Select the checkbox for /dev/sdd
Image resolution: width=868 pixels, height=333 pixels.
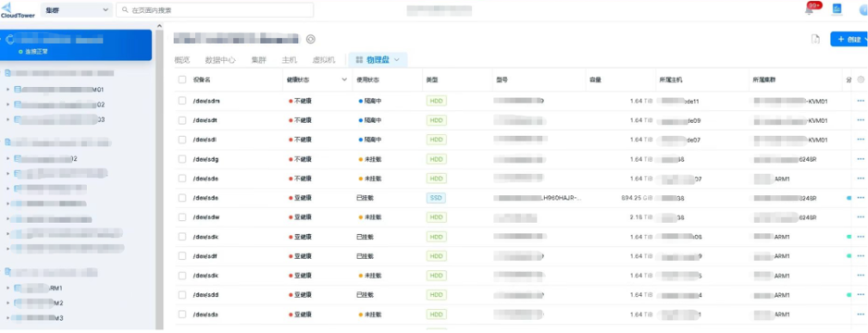pos(182,295)
